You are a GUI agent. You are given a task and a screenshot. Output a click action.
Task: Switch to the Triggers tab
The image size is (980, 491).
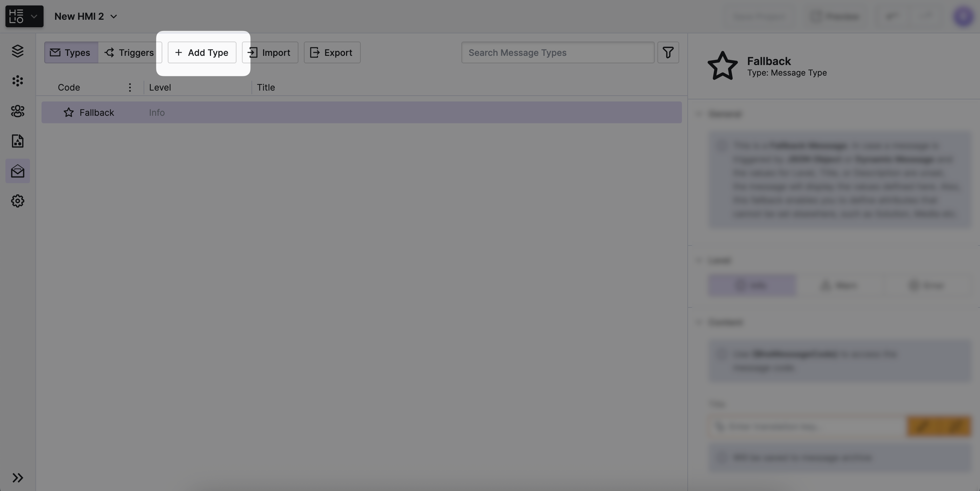(129, 52)
